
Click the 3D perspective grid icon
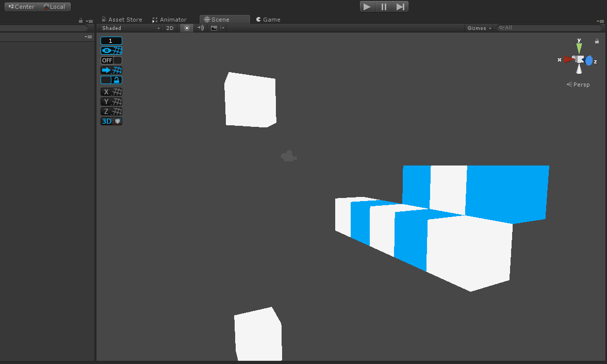coord(111,121)
